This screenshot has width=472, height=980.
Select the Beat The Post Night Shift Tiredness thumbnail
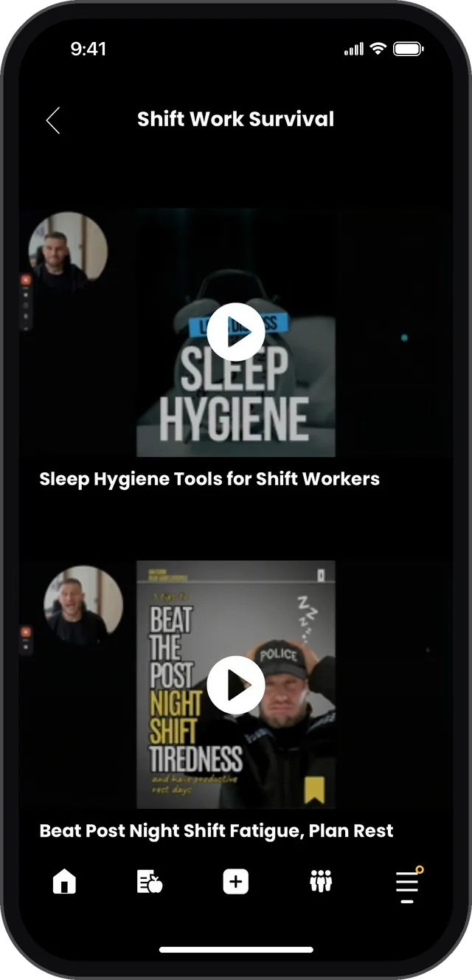pos(236,685)
